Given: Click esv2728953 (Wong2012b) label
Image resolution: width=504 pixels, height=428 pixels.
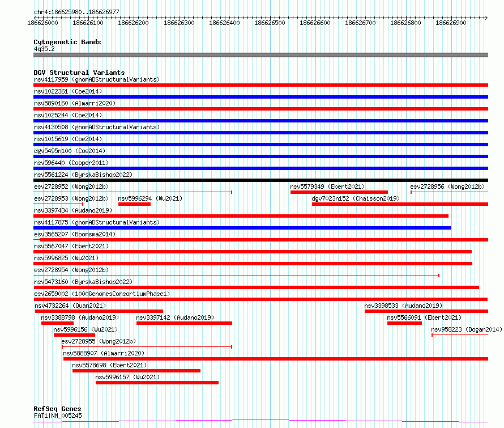Looking at the screenshot, I should 71,198.
